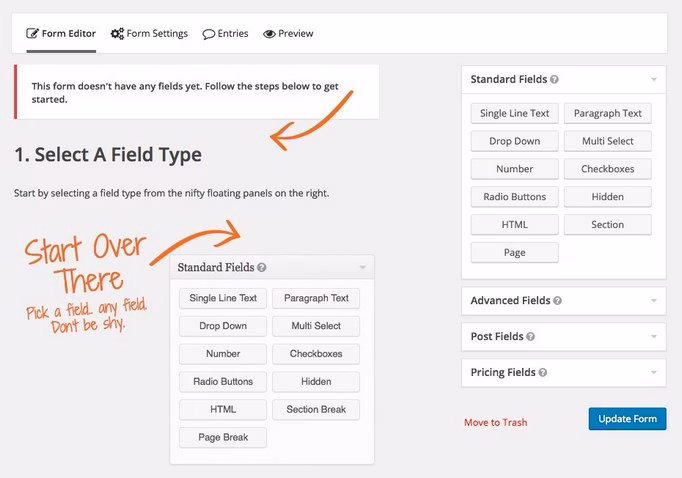Switch to the Form Settings tab
682x478 pixels.
tap(149, 33)
